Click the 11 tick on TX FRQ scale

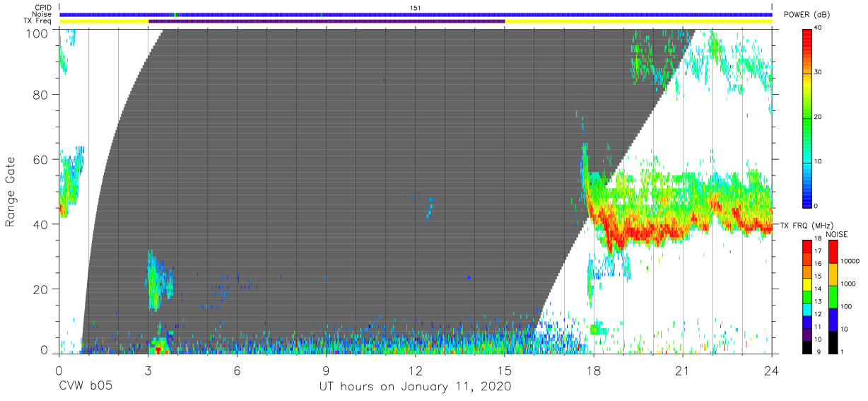(x=818, y=327)
